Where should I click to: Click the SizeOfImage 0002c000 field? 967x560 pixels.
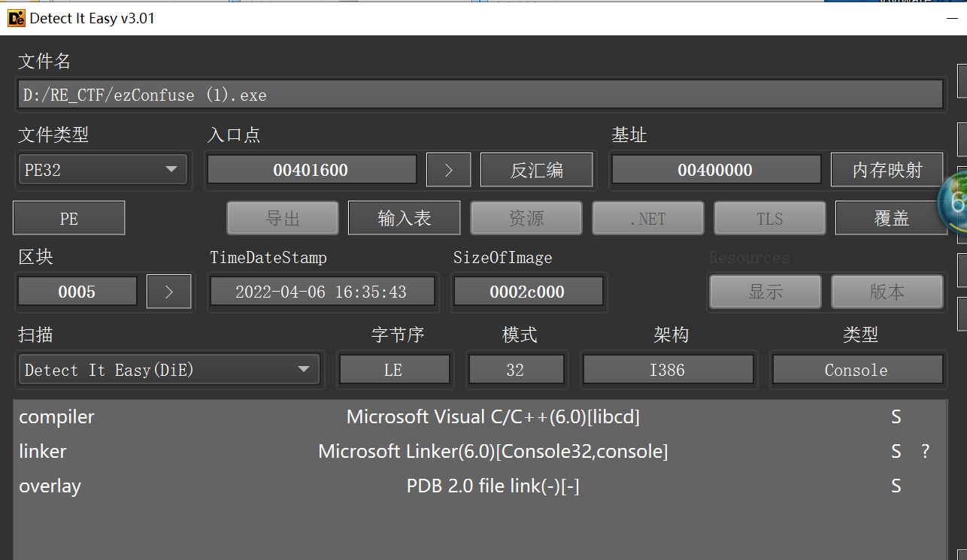click(529, 292)
